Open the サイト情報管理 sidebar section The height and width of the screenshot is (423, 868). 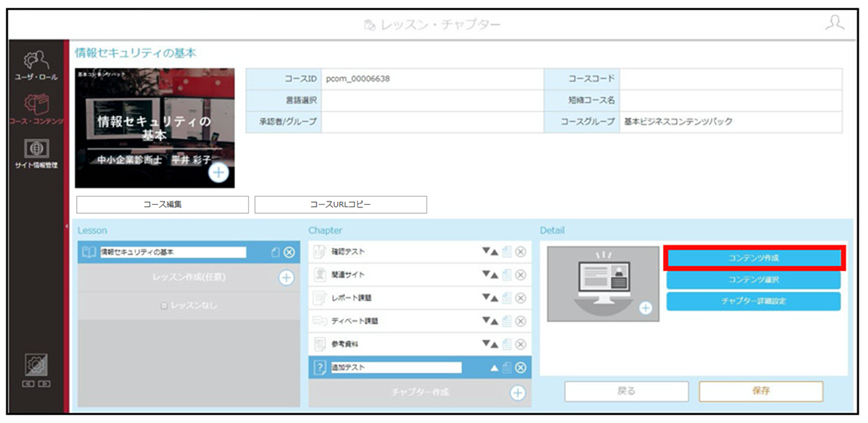click(36, 153)
